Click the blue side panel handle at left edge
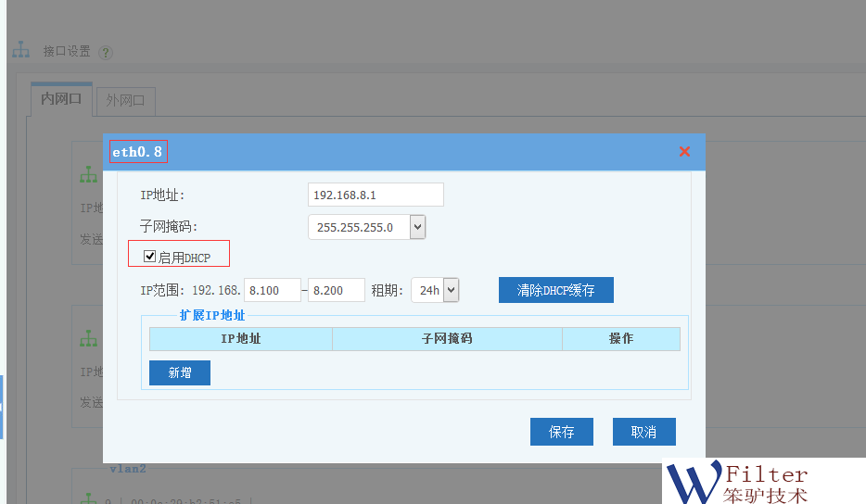Screen dimensions: 866x504 pos(2,407)
